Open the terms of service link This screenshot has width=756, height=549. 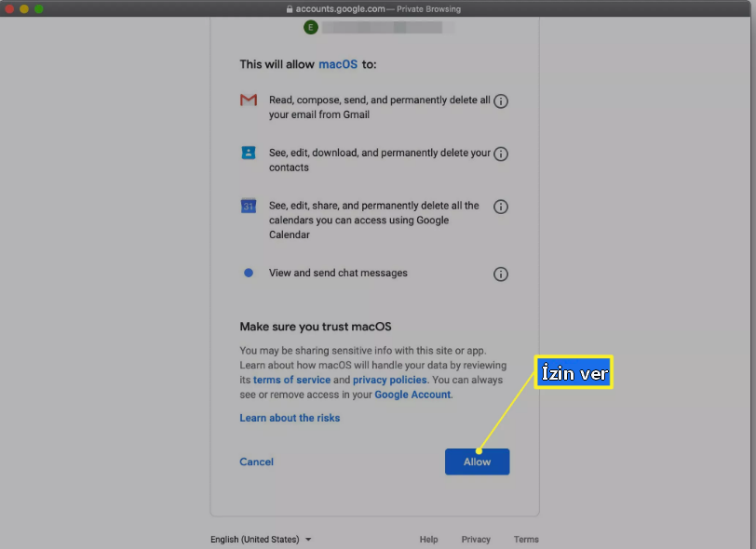pyautogui.click(x=291, y=380)
